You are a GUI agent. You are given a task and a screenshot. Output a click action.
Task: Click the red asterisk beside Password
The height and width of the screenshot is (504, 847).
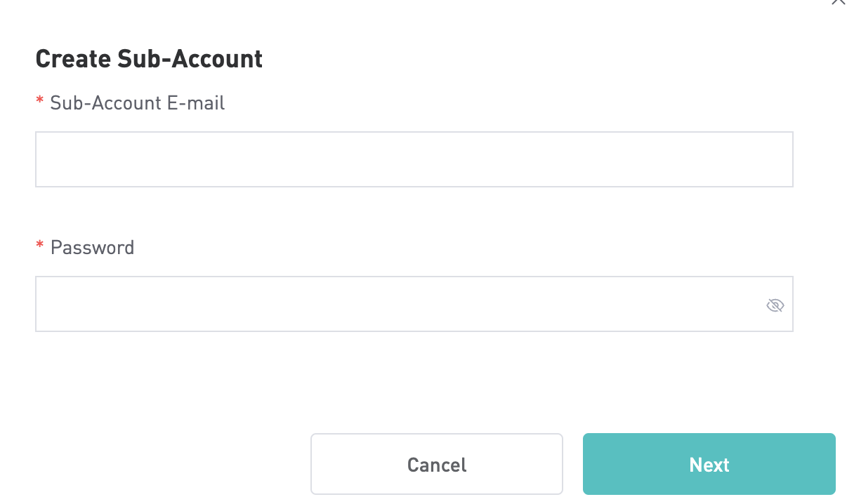click(39, 247)
